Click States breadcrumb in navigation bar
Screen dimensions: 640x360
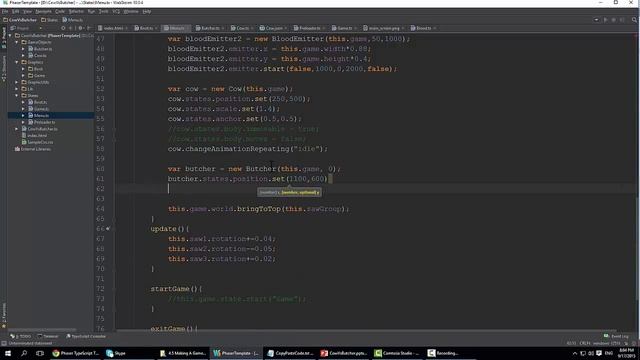pyautogui.click(x=50, y=20)
